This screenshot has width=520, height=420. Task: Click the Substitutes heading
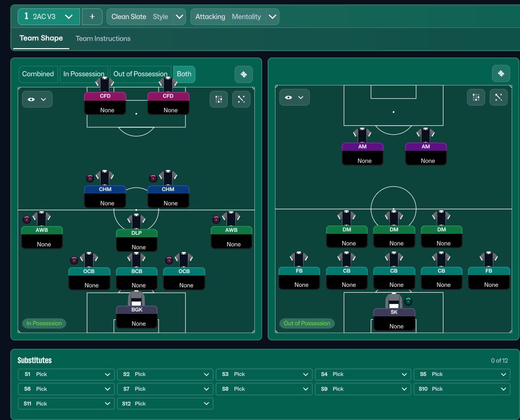click(34, 360)
